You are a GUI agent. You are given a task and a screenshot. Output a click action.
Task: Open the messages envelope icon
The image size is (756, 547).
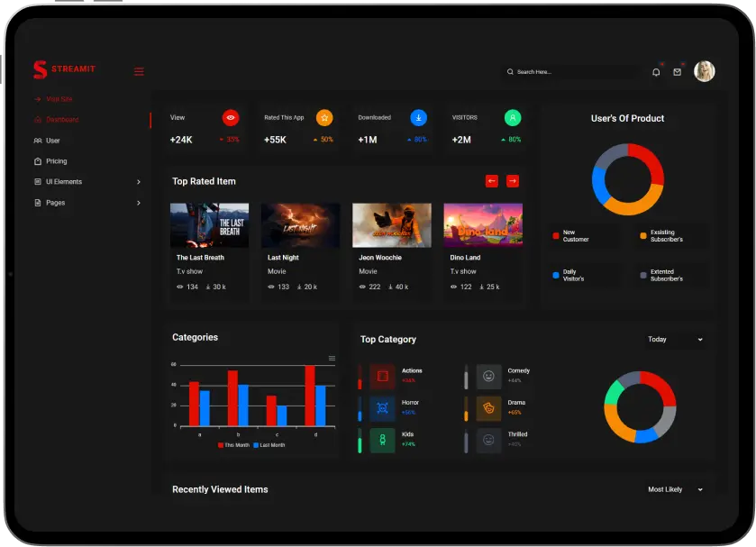678,71
